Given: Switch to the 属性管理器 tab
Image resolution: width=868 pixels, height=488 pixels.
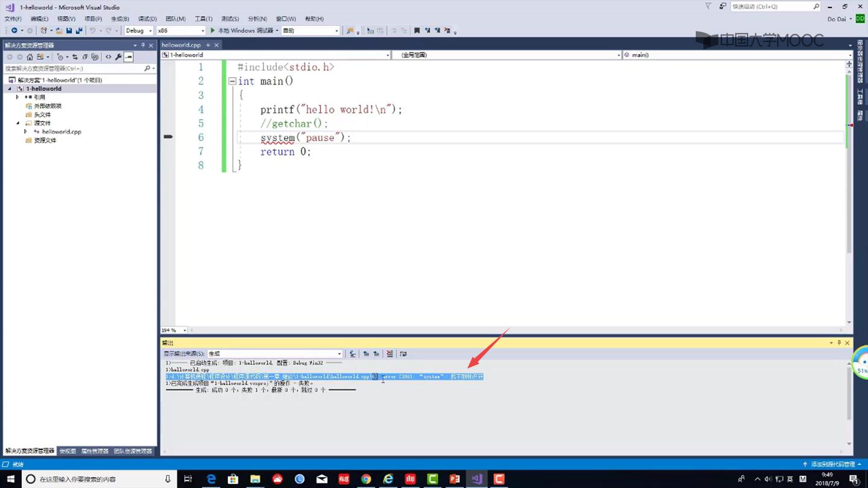Looking at the screenshot, I should click(x=95, y=451).
